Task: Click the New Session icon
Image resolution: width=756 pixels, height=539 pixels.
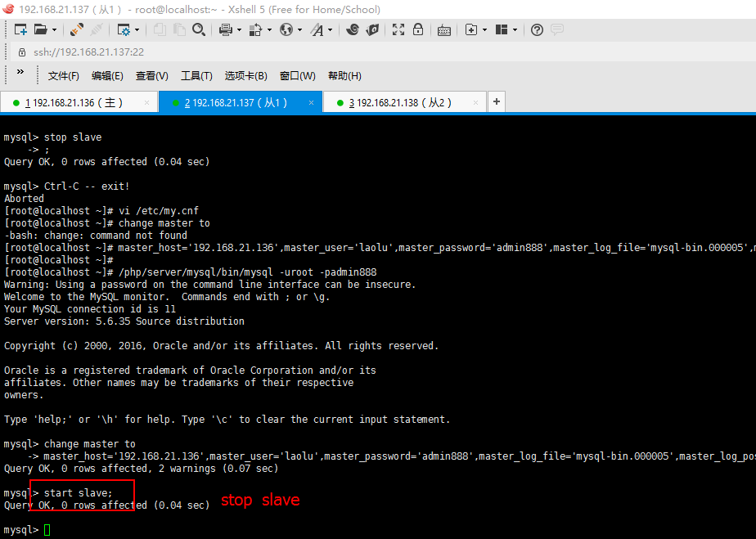Action: 20,30
